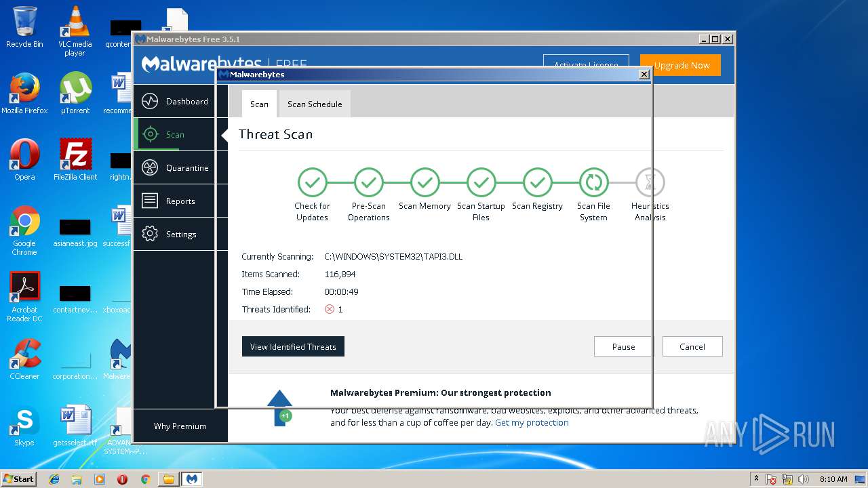Image resolution: width=868 pixels, height=488 pixels.
Task: Close the inner Malwarebytes dialog window
Action: coord(644,75)
